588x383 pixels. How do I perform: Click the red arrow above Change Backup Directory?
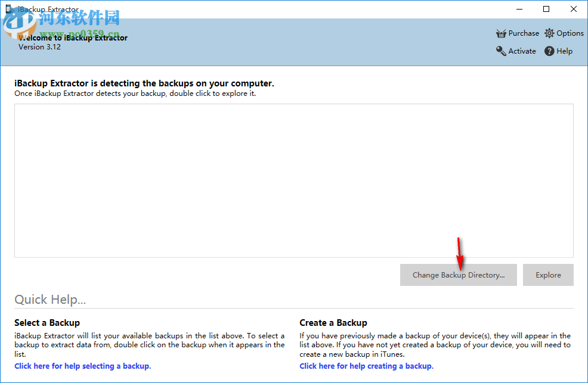459,253
